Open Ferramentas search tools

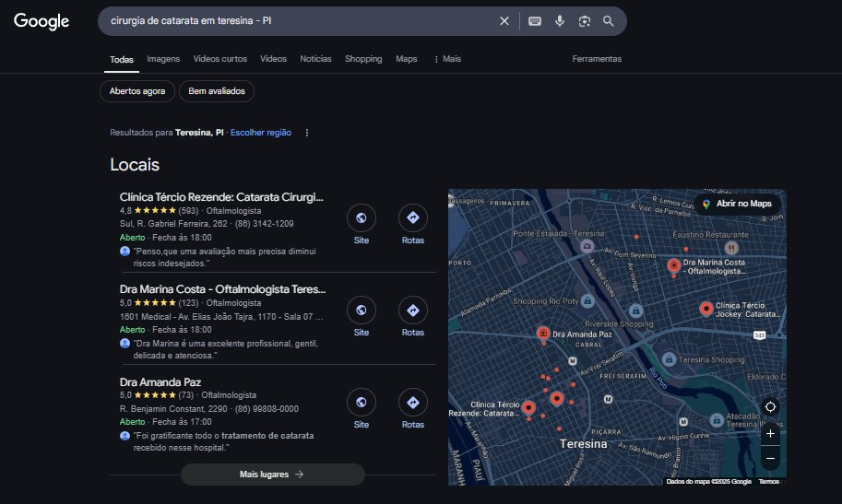click(597, 59)
